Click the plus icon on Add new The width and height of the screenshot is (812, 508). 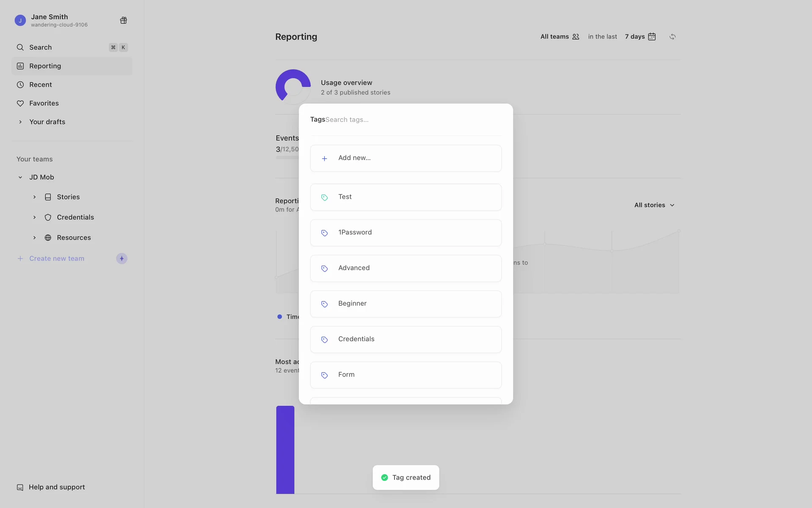click(x=324, y=158)
